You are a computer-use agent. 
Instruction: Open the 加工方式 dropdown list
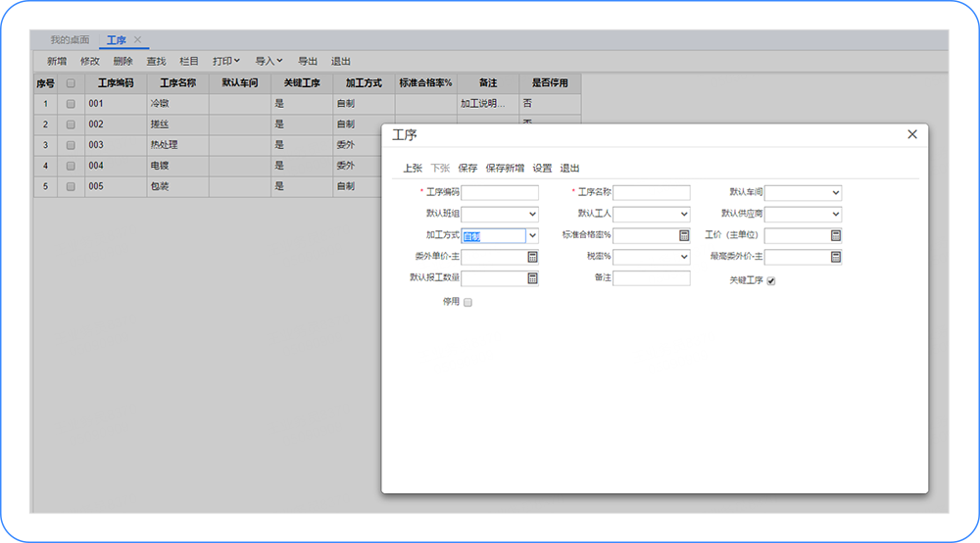coord(532,236)
